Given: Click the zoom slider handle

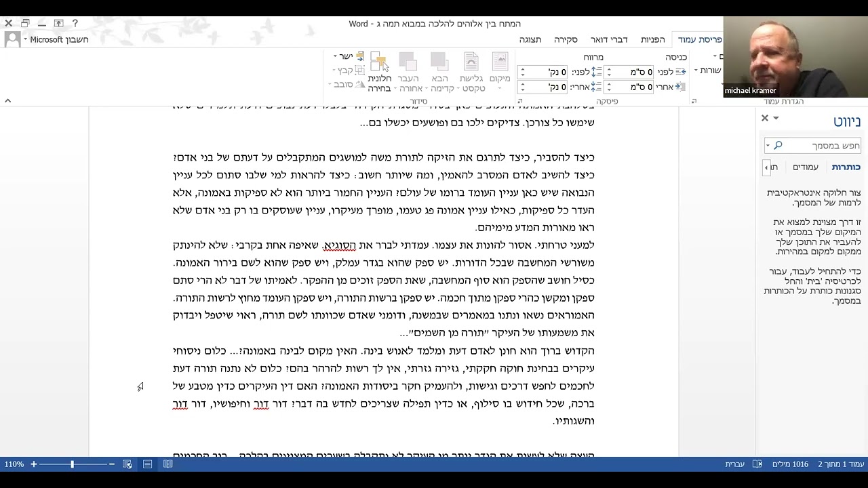Looking at the screenshot, I should coord(72,464).
